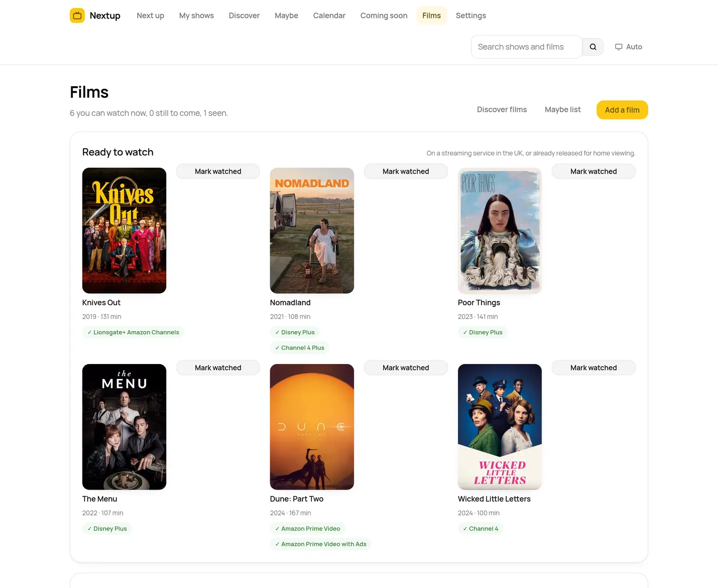The width and height of the screenshot is (718, 588).
Task: Open the Knives Out poster
Action: [x=124, y=231]
